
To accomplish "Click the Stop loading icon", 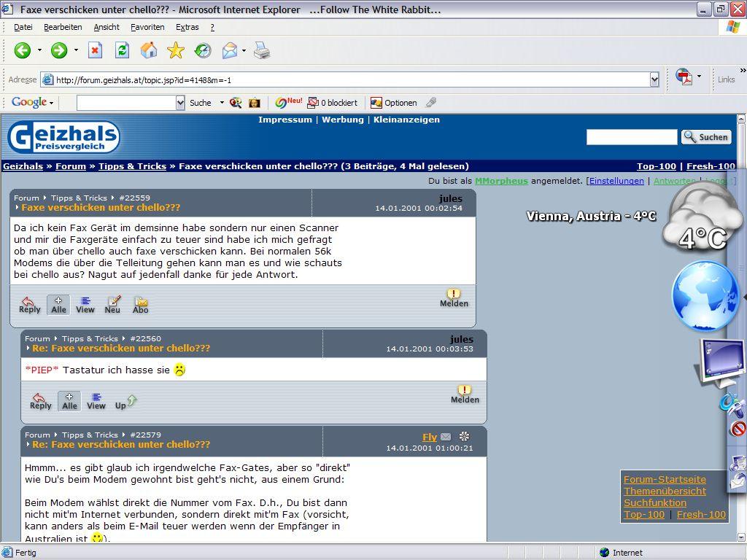I will pyautogui.click(x=95, y=50).
